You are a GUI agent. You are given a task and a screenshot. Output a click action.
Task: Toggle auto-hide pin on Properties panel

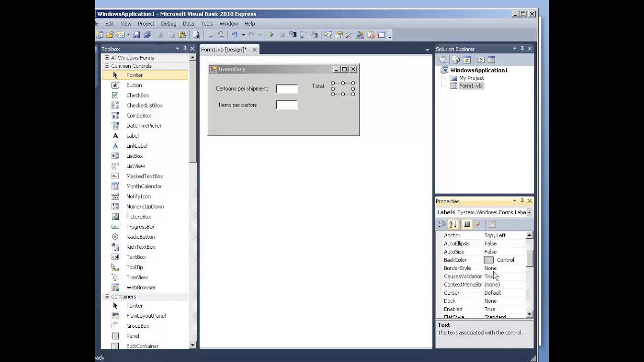(522, 201)
